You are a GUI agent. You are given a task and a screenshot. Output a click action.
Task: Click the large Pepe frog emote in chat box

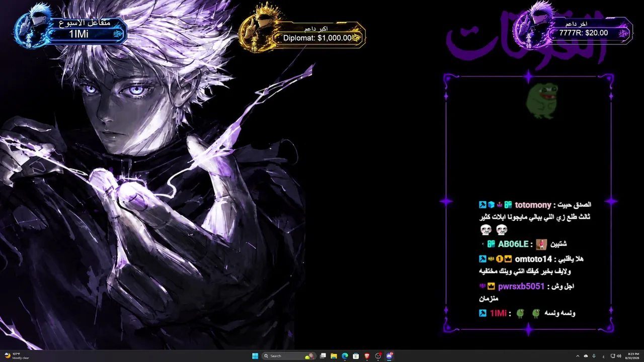coord(541,101)
